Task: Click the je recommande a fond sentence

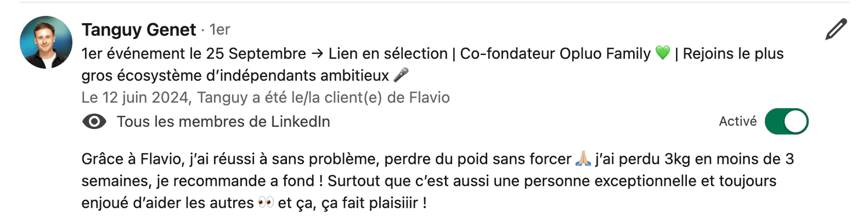Action: point(240,181)
